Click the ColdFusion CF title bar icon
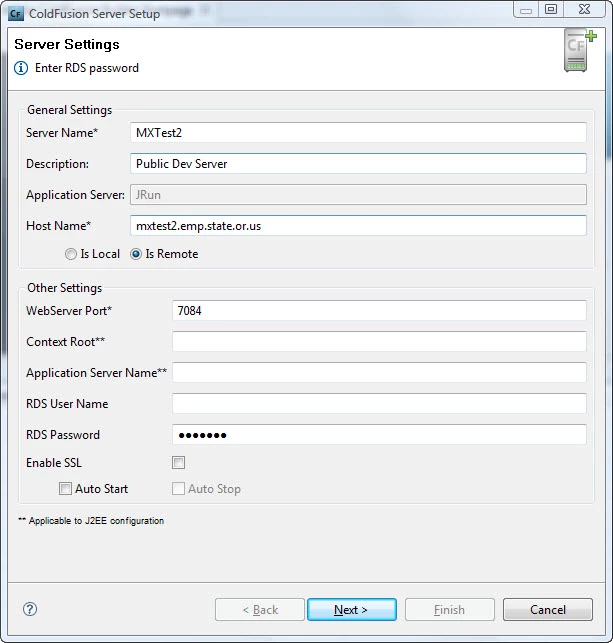The height and width of the screenshot is (643, 613). 16,14
